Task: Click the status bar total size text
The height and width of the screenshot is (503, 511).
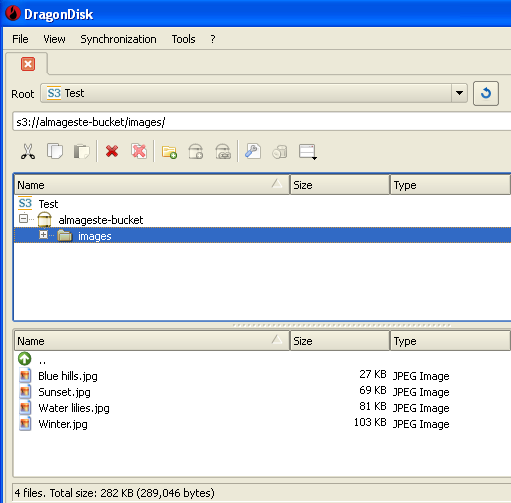Action: [115, 493]
